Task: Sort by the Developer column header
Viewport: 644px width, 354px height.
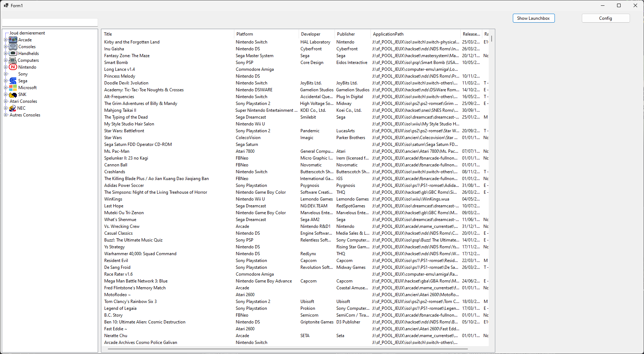Action: 317,34
